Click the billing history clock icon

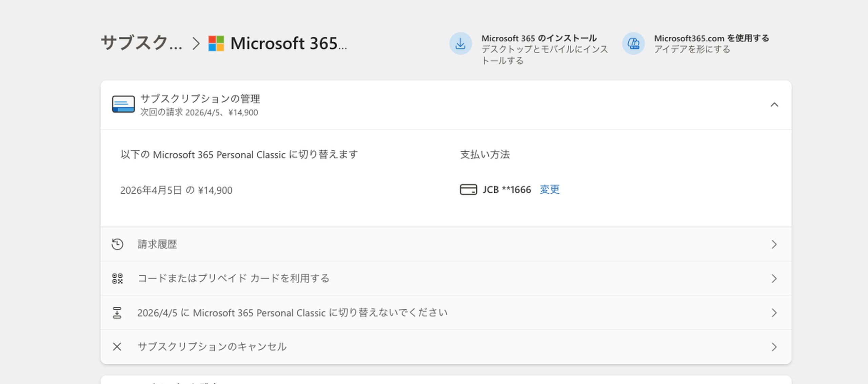(x=117, y=244)
